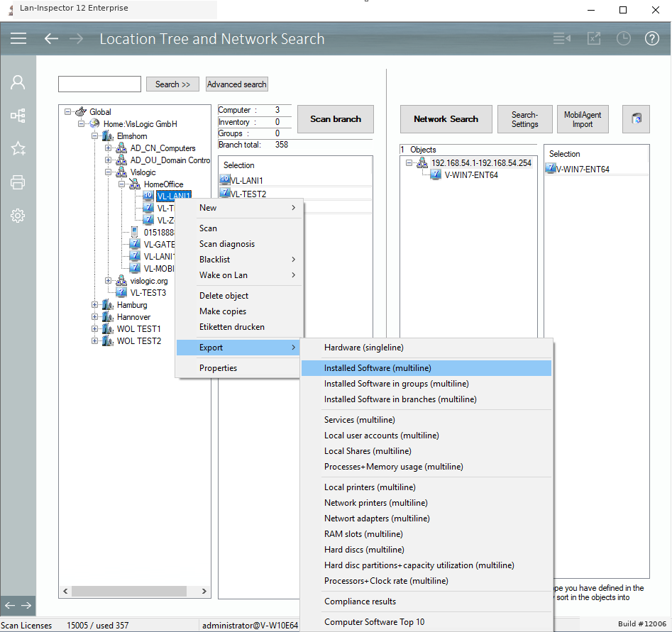Expand the Hannover location node
The width and height of the screenshot is (672, 632).
pyautogui.click(x=94, y=316)
